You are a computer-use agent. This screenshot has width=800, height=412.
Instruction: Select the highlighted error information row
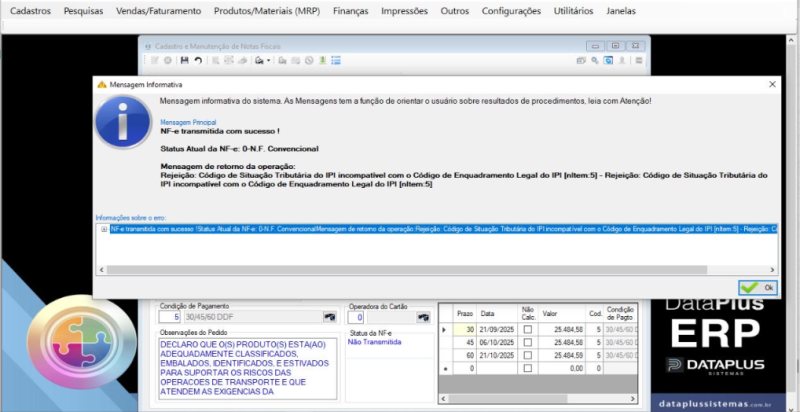point(444,229)
